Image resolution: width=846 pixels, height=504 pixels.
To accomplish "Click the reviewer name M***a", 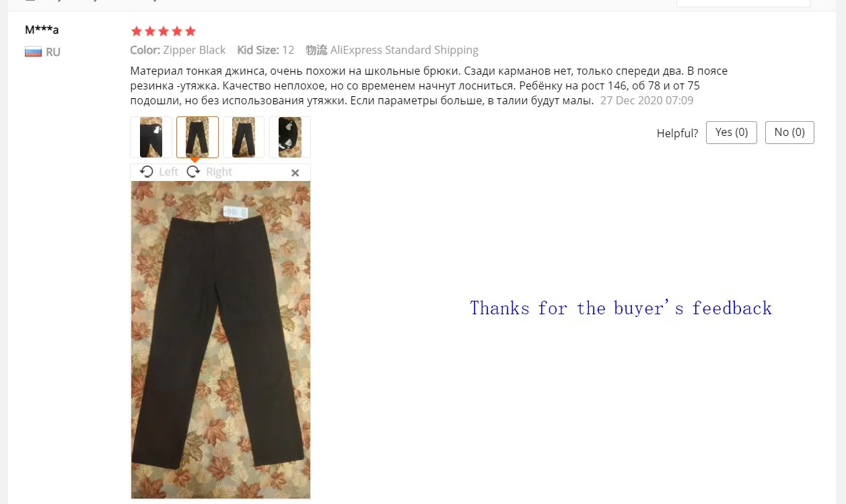I will [x=42, y=30].
